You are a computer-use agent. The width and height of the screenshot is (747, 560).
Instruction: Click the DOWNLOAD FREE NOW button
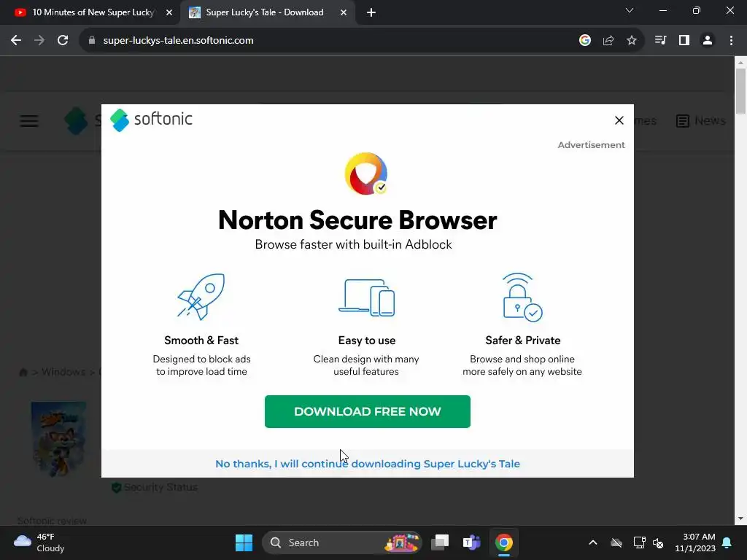point(368,411)
